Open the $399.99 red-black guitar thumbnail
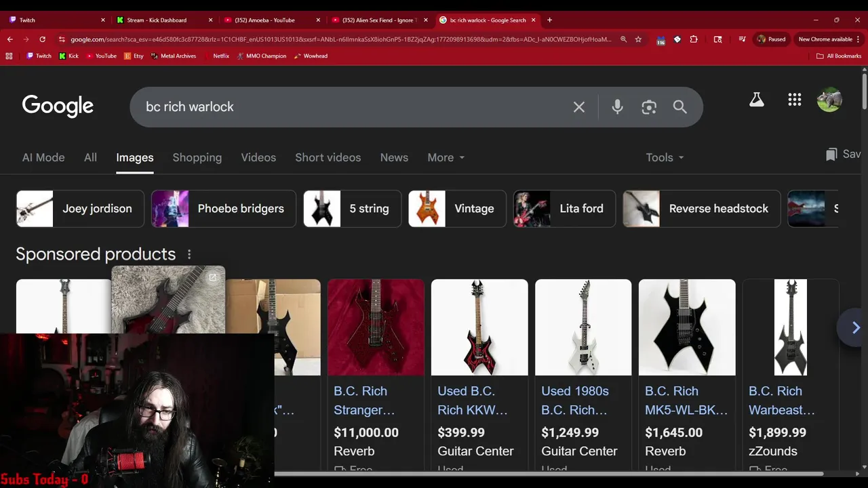Viewport: 868px width, 488px height. pyautogui.click(x=479, y=327)
